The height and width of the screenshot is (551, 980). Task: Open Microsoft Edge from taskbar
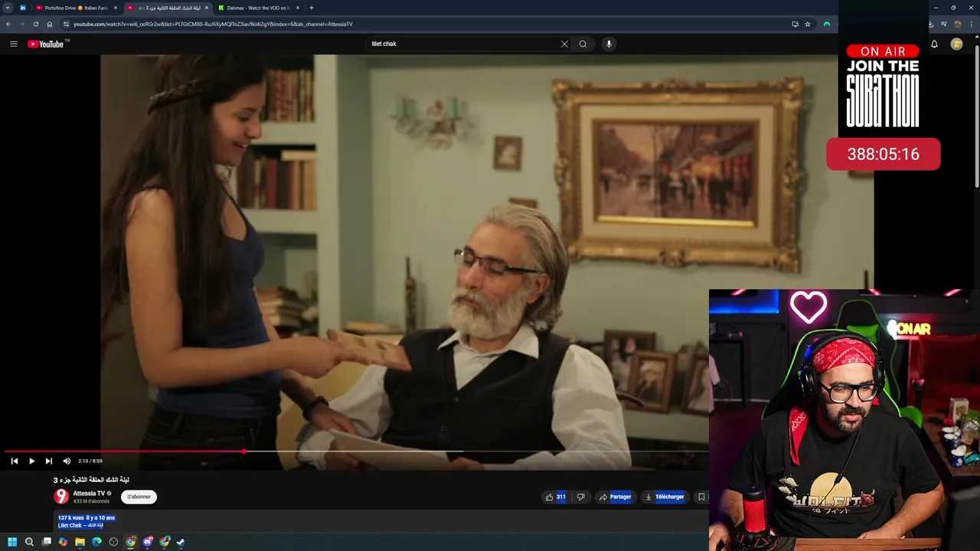(96, 542)
